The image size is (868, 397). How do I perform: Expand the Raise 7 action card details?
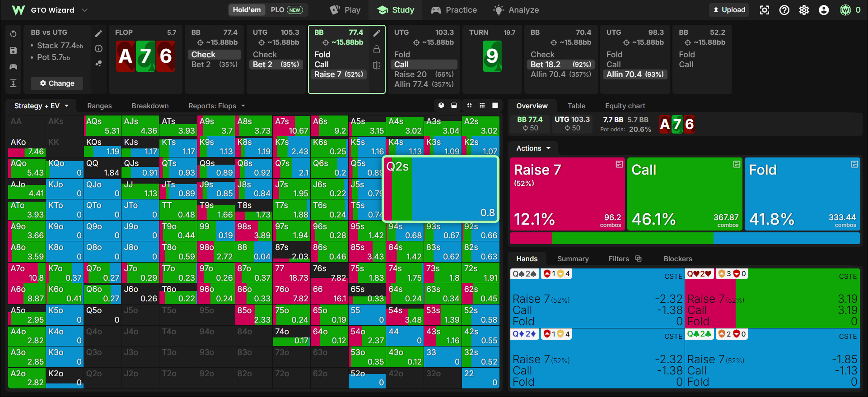(x=619, y=164)
